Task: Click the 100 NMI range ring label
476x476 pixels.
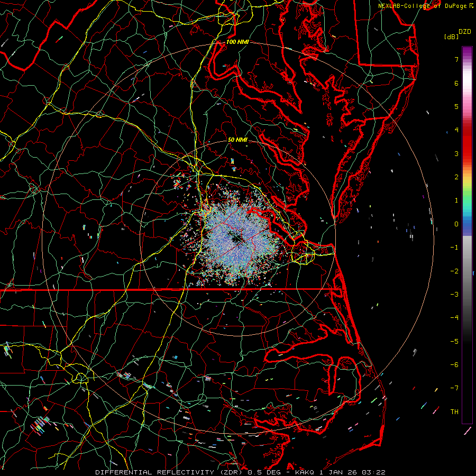Action: click(x=237, y=42)
